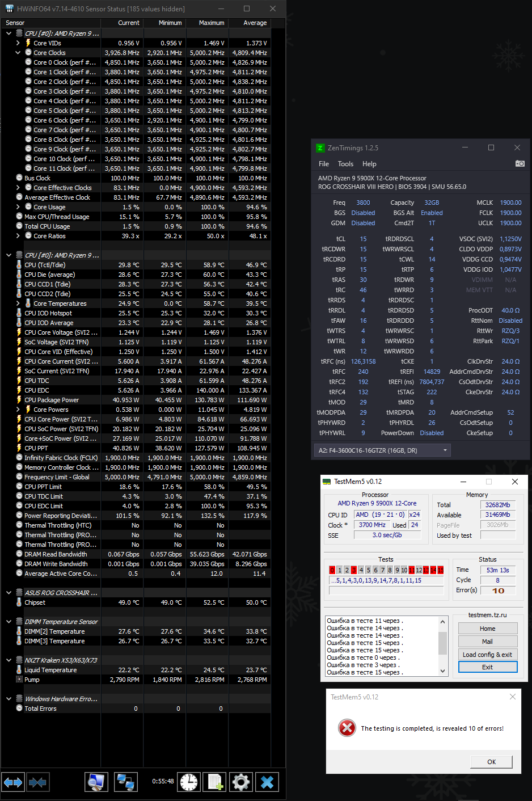Open the Help menu in ZenTimings

369,164
